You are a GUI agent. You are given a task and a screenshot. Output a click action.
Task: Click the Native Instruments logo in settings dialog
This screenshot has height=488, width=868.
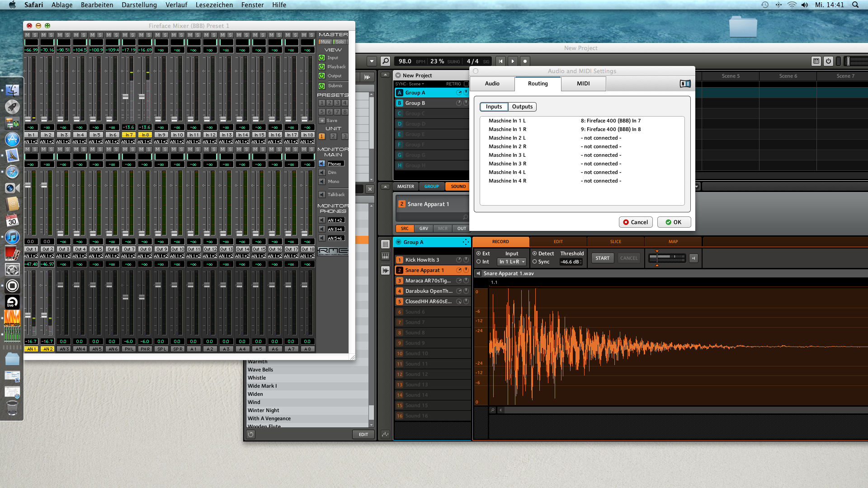[685, 84]
